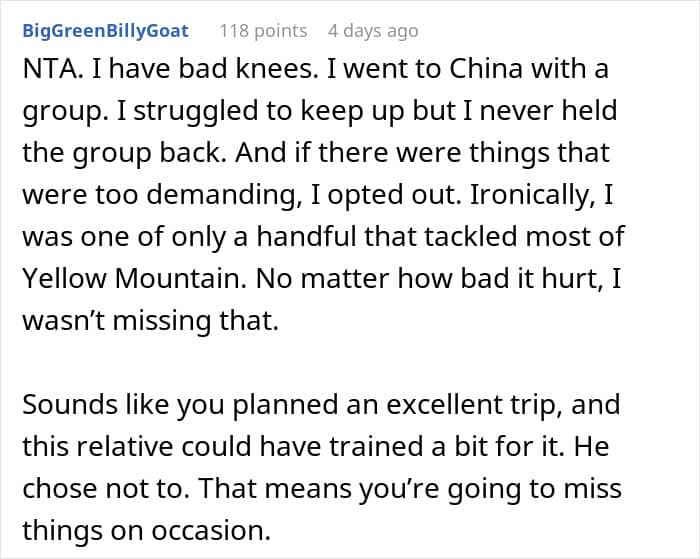
Task: Click the word "Sounds" starting the second paragraph
Action: coord(69,405)
